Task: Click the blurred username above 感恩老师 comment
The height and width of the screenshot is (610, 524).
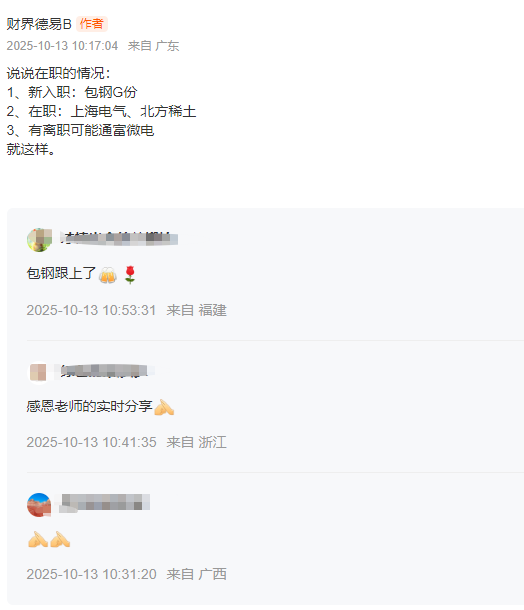Action: pyautogui.click(x=104, y=371)
